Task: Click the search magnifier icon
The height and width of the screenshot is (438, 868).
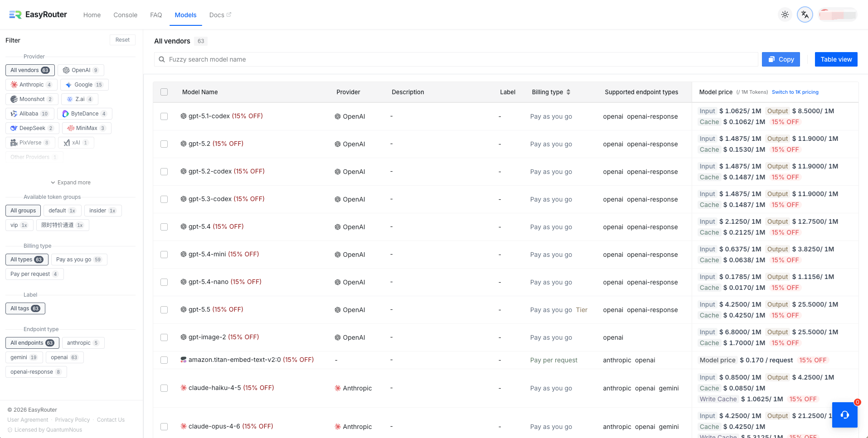Action: (161, 59)
